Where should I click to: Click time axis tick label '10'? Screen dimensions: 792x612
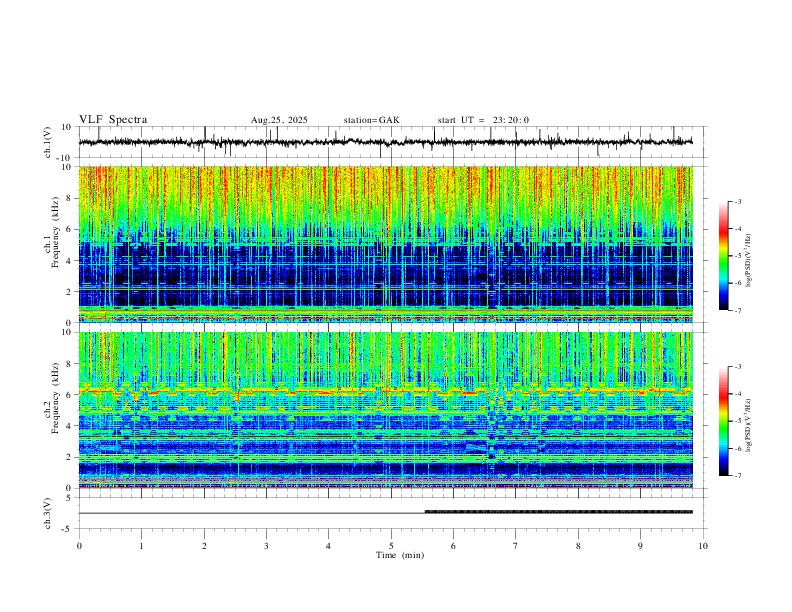pyautogui.click(x=703, y=546)
